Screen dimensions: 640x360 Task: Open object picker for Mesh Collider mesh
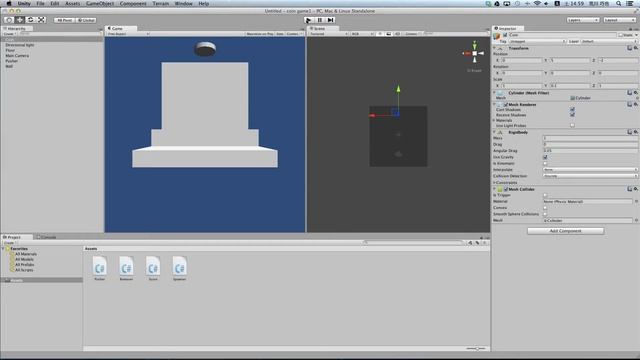pyautogui.click(x=636, y=220)
